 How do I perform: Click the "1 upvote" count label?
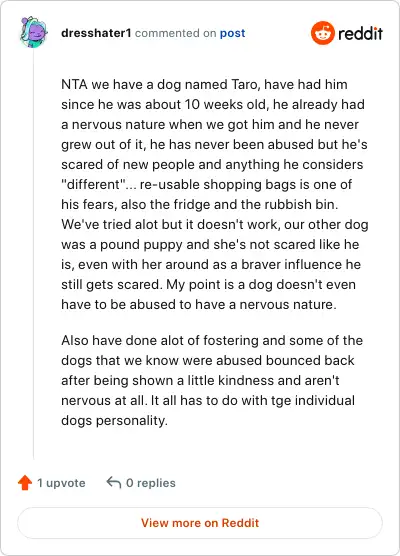(x=61, y=483)
